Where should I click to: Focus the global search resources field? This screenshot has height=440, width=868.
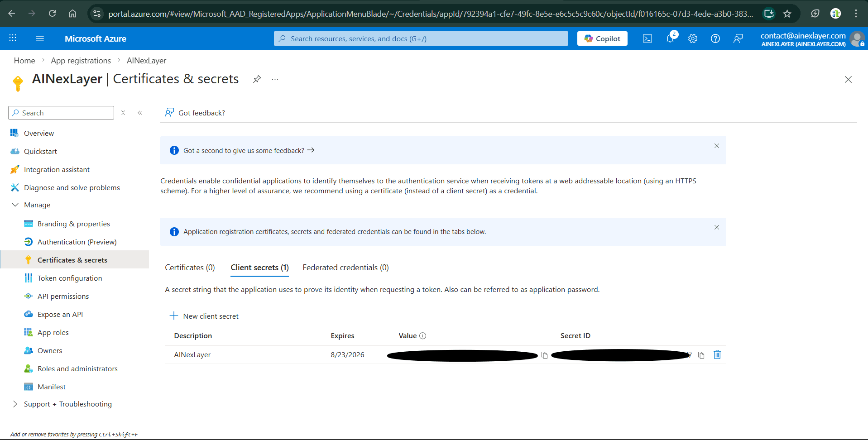[421, 39]
